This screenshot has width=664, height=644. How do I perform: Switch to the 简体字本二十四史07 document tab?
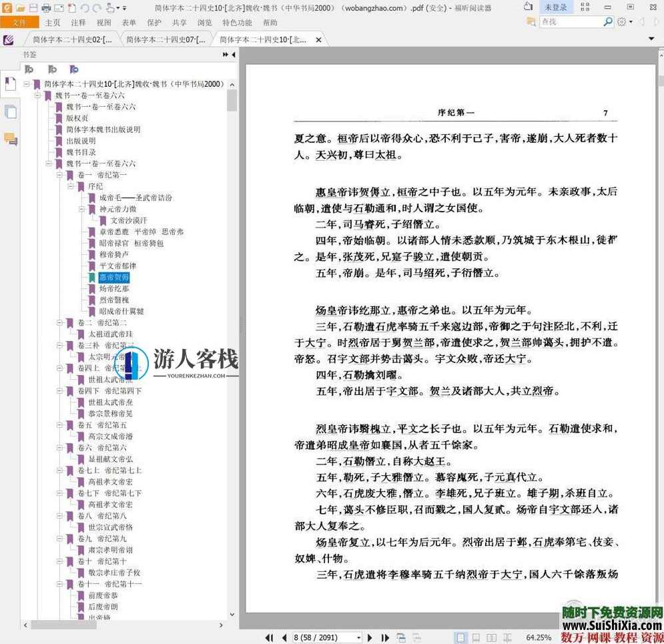167,39
